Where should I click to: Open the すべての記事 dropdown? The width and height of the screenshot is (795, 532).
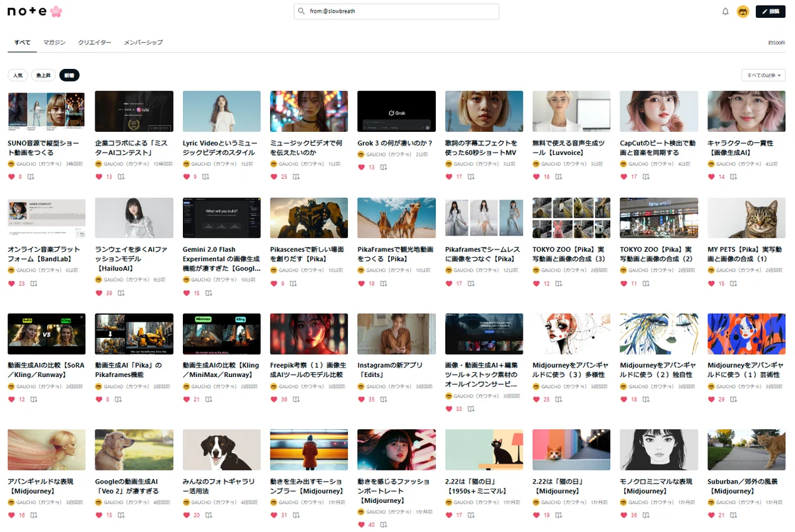764,76
